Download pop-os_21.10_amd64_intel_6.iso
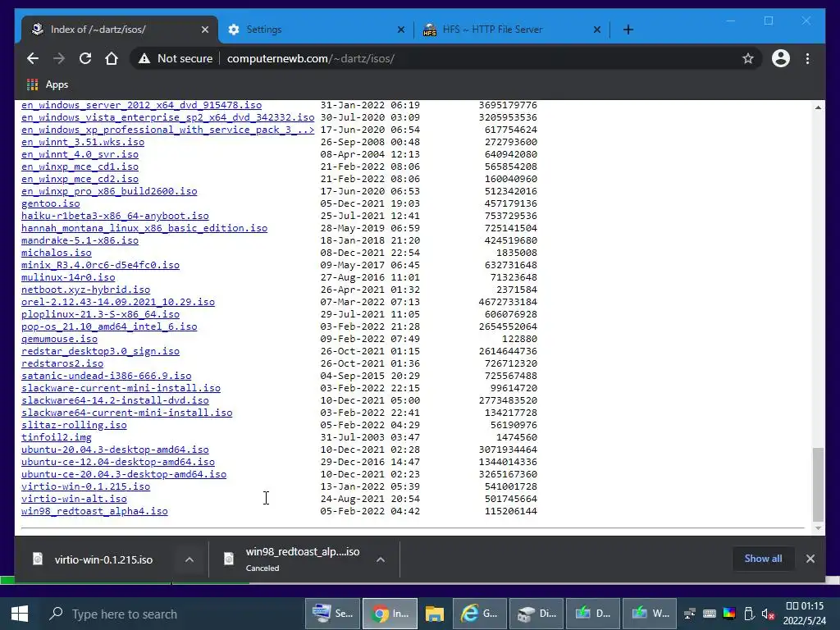 click(x=109, y=327)
